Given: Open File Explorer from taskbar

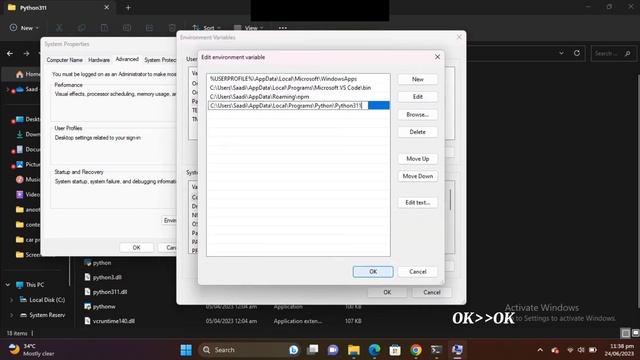Looking at the screenshot, I should [x=354, y=350].
